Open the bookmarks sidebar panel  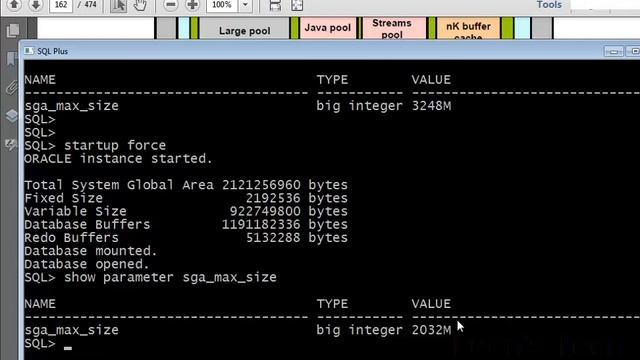click(11, 59)
